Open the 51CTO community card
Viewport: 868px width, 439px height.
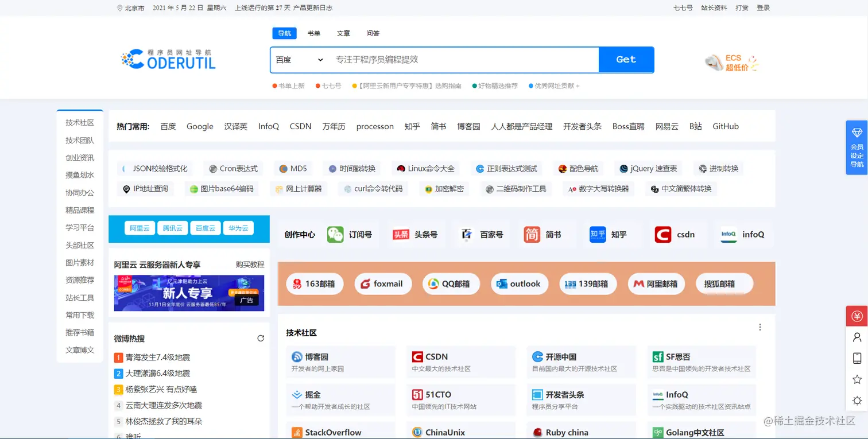(461, 400)
